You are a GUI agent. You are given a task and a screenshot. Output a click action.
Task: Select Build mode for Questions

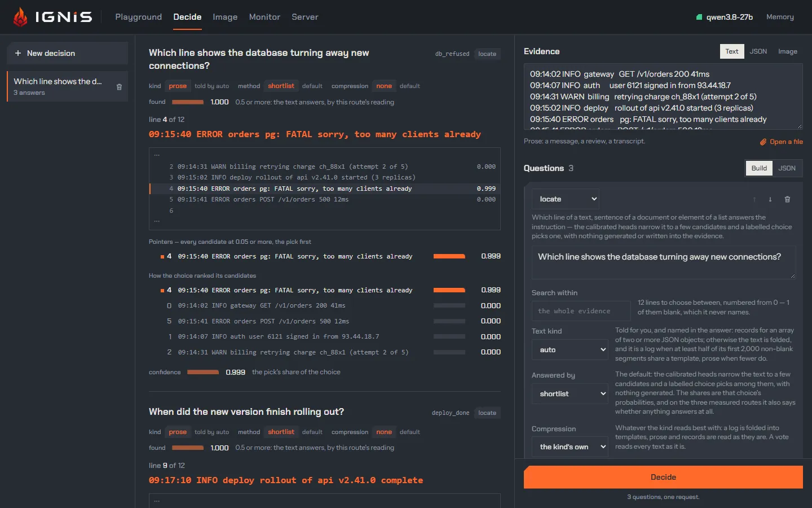point(759,168)
